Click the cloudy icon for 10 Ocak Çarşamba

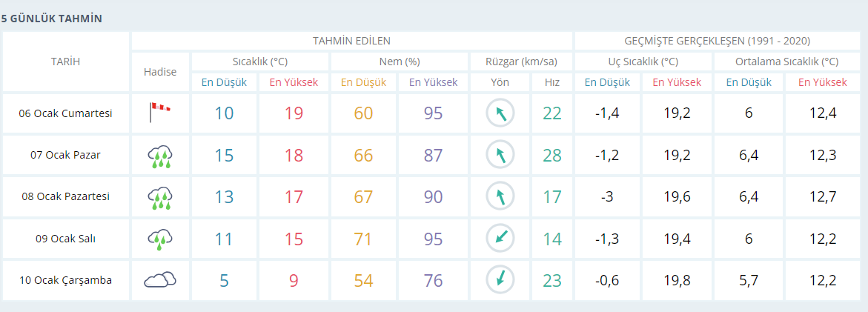[x=160, y=280]
